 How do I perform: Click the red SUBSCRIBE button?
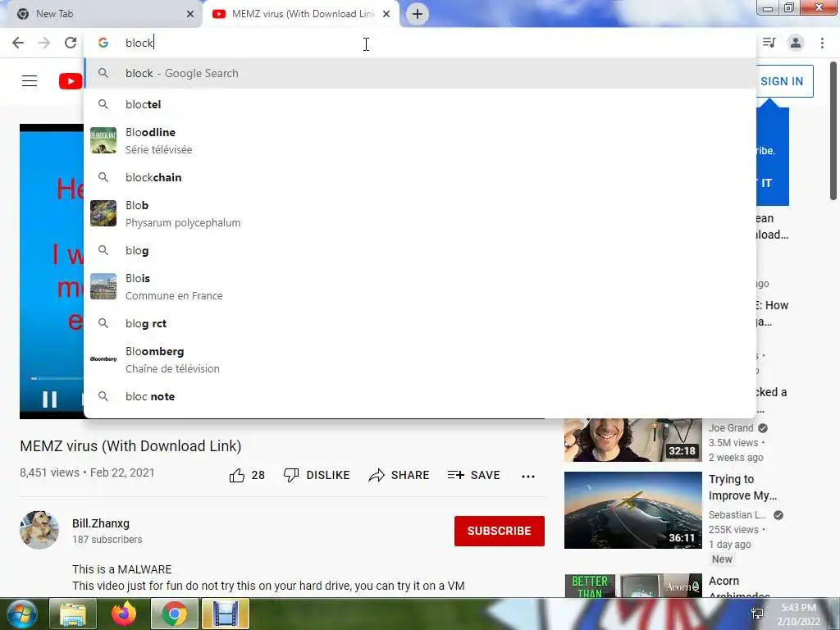tap(500, 531)
